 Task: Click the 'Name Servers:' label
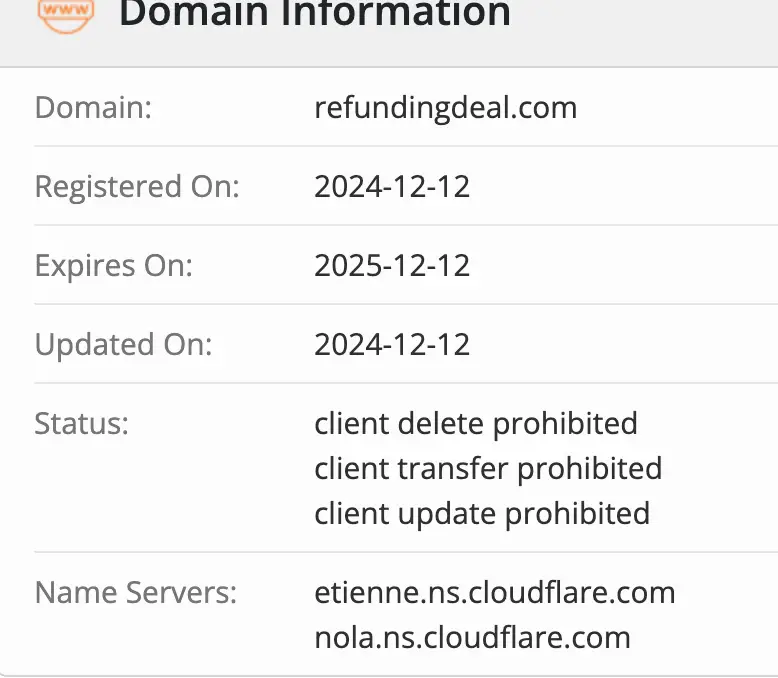(x=135, y=592)
